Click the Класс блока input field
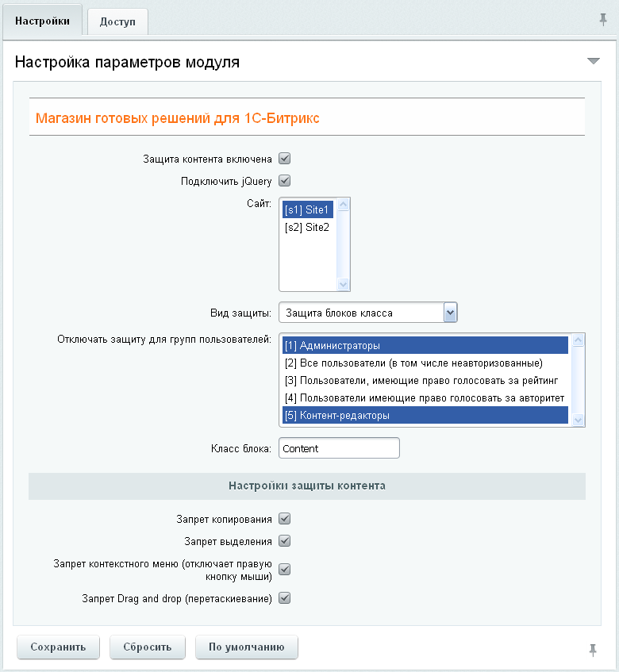 tap(339, 448)
